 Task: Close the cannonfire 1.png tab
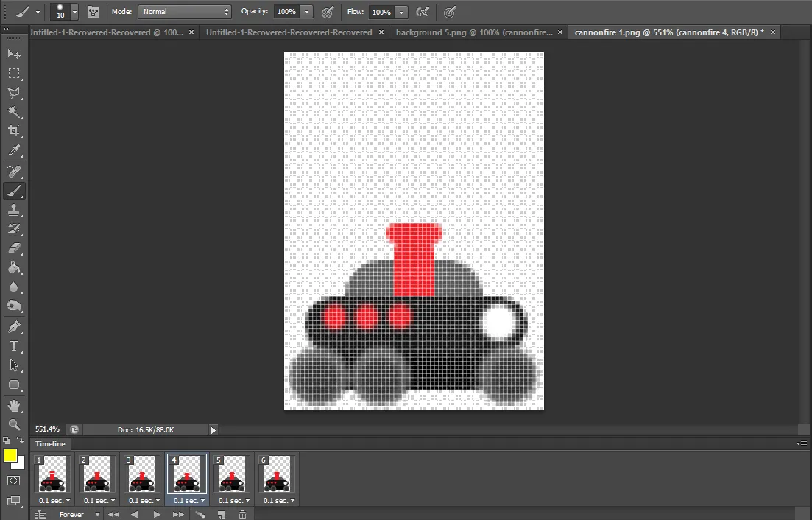[x=773, y=32]
